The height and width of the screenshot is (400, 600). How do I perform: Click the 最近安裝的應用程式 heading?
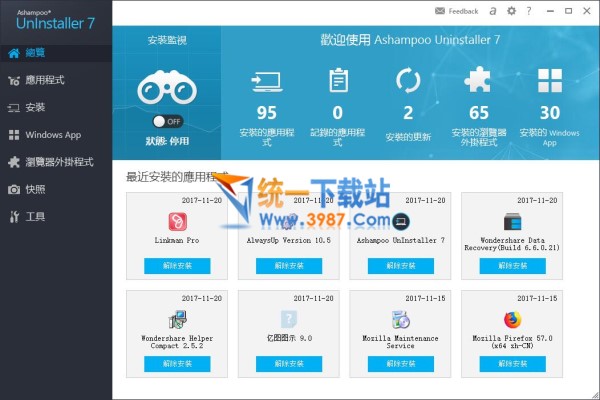point(177,177)
